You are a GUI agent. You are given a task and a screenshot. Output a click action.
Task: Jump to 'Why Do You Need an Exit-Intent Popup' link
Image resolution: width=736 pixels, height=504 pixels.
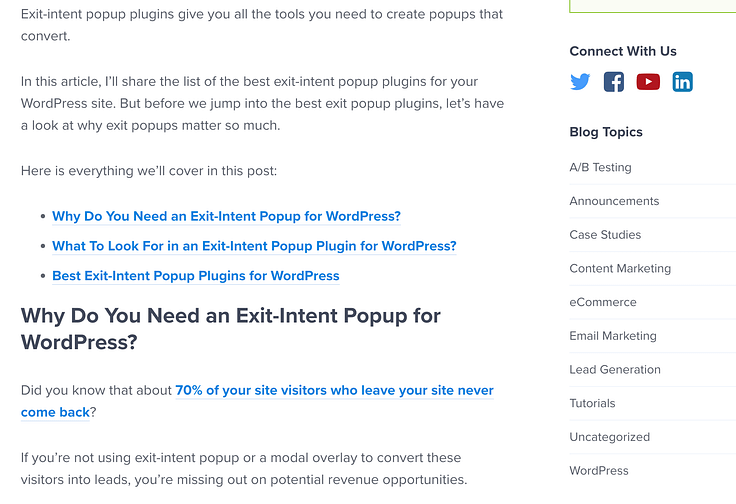tap(226, 216)
